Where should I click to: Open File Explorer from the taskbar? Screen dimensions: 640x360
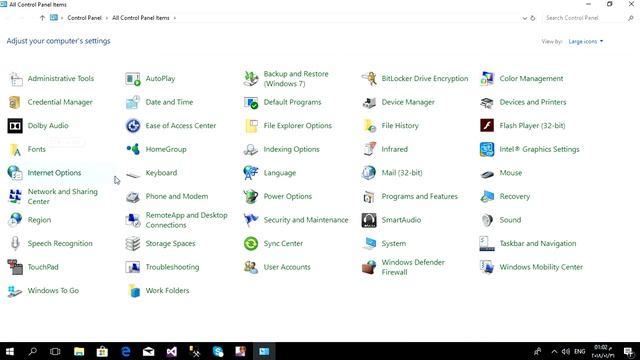[x=79, y=351]
